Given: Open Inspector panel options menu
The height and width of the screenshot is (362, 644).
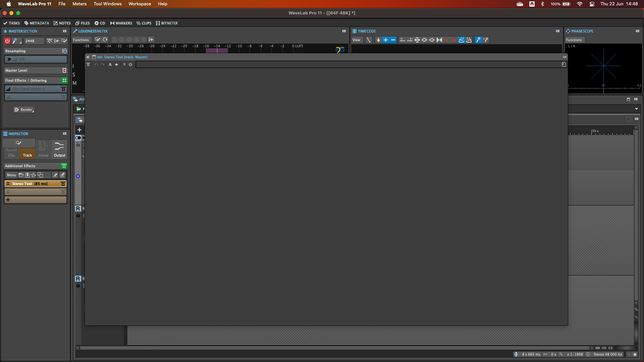Looking at the screenshot, I should [65, 134].
